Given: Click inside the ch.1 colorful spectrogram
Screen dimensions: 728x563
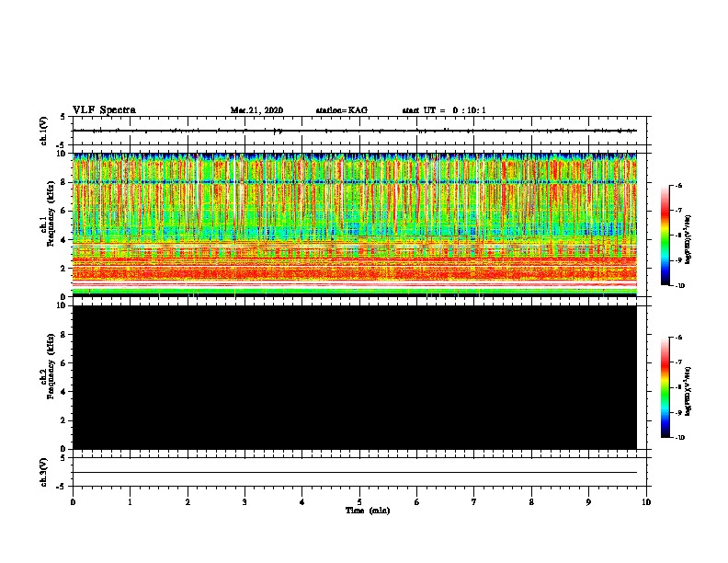Looking at the screenshot, I should click(x=355, y=224).
